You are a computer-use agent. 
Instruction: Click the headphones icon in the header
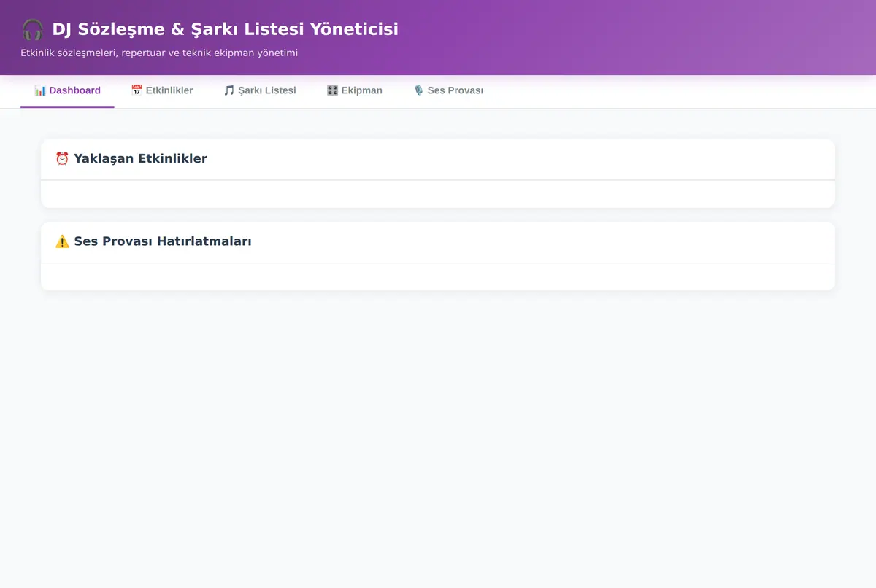[33, 30]
